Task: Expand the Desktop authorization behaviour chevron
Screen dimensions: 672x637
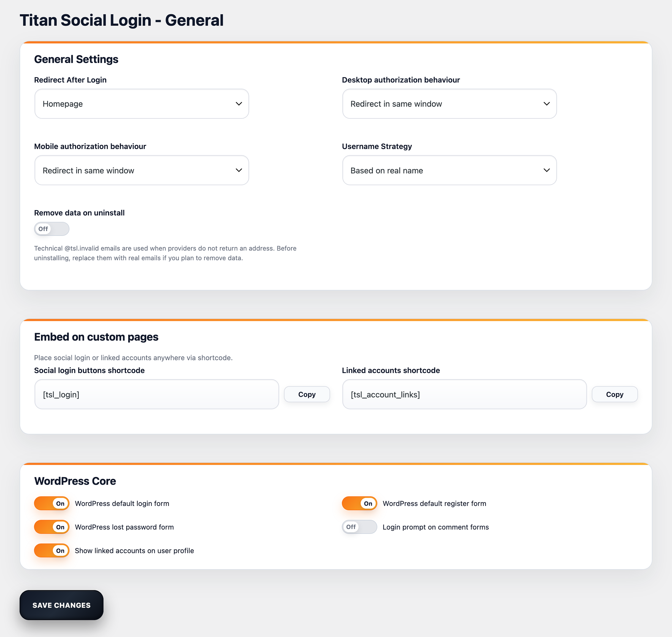Action: point(546,104)
